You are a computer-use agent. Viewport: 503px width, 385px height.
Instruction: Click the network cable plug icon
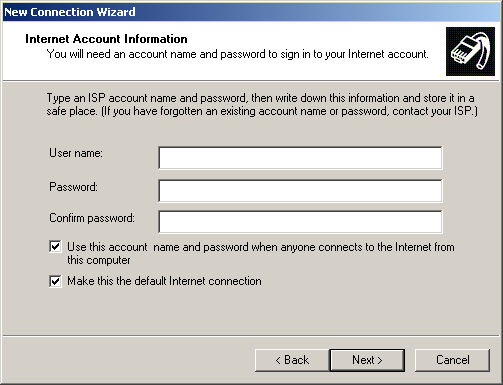(x=470, y=51)
